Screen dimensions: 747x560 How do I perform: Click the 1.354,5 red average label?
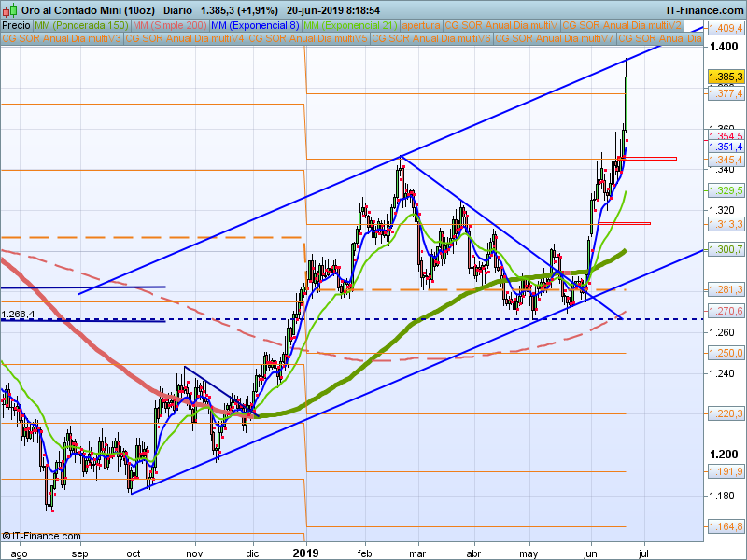point(726,136)
